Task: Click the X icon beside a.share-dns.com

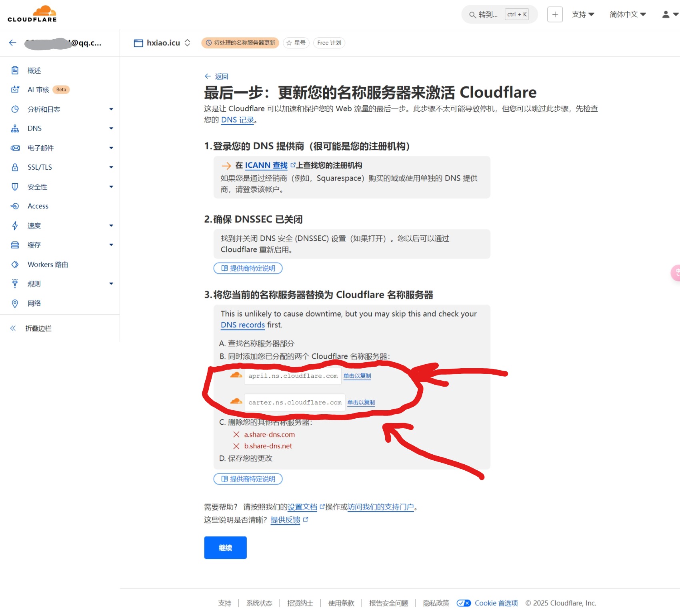Action: [x=236, y=435]
